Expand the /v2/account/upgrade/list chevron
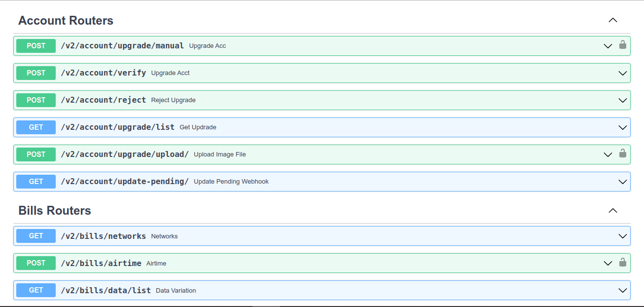This screenshot has height=307, width=644. (622, 127)
